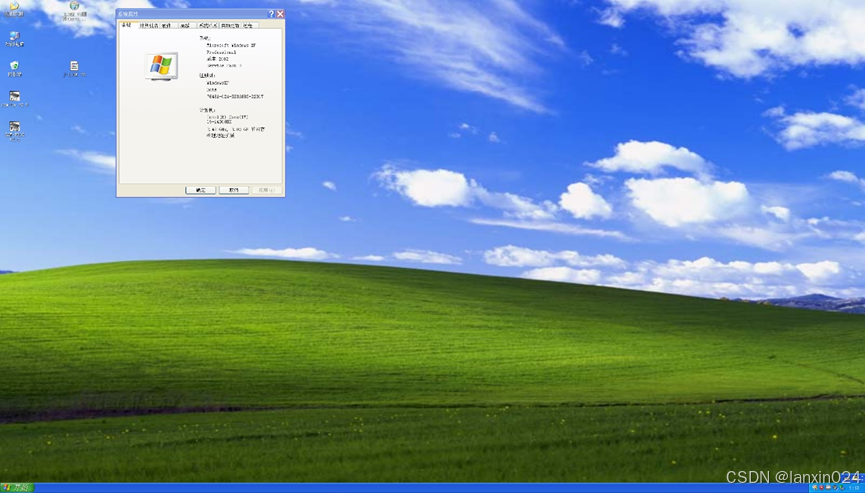
Task: Switch to the 自动更新 (Automatic Updates) tab
Action: tap(230, 25)
